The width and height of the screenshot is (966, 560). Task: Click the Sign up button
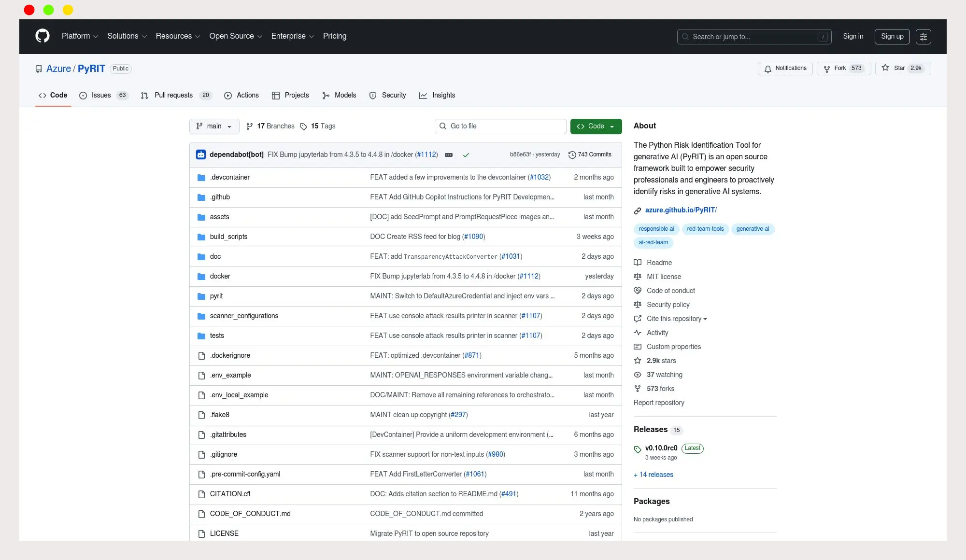pyautogui.click(x=892, y=37)
